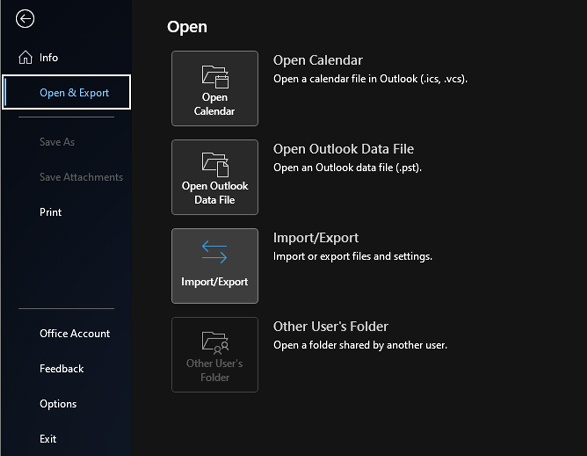Click the Open Calendar tile button
Viewport: 587px width, 456px height.
point(215,88)
